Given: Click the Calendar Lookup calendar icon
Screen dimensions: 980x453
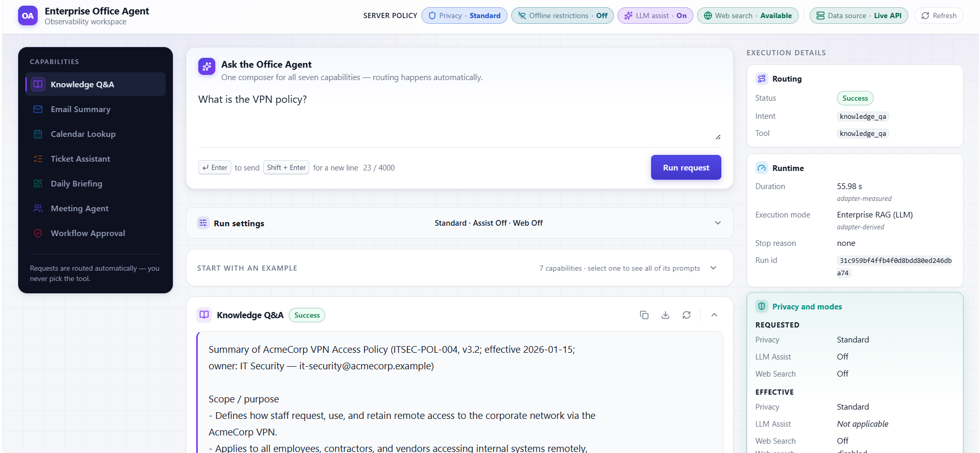Looking at the screenshot, I should [x=38, y=134].
